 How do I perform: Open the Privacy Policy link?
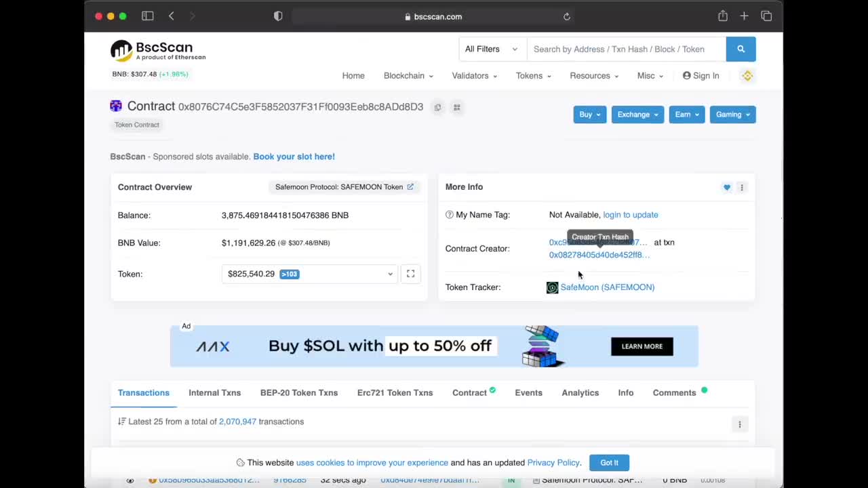pyautogui.click(x=553, y=463)
